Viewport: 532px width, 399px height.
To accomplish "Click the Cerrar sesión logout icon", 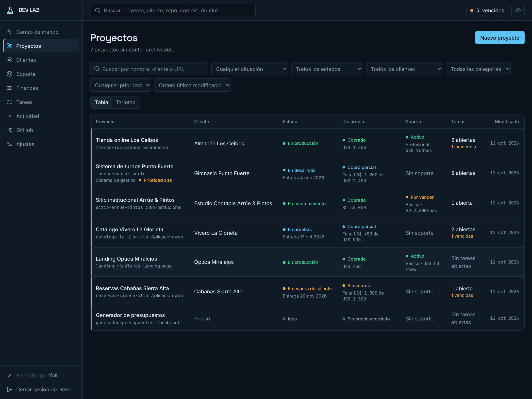I will click(10, 389).
